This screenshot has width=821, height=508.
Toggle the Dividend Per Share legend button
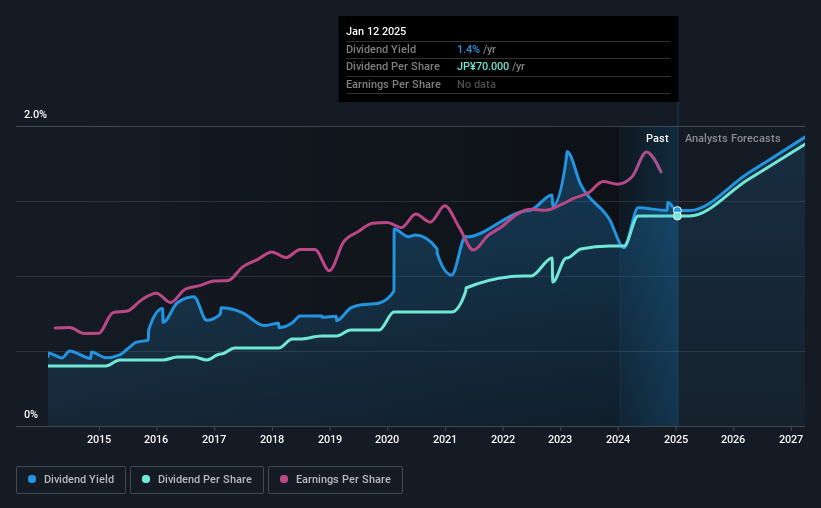[x=197, y=480]
